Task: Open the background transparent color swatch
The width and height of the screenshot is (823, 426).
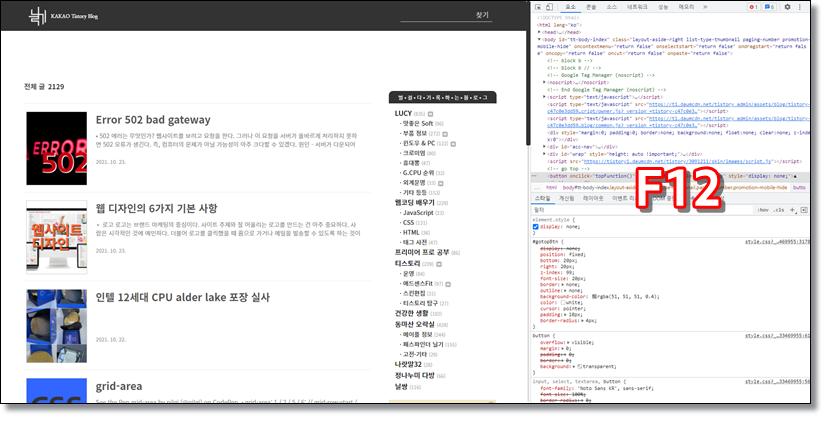Action: 579,367
